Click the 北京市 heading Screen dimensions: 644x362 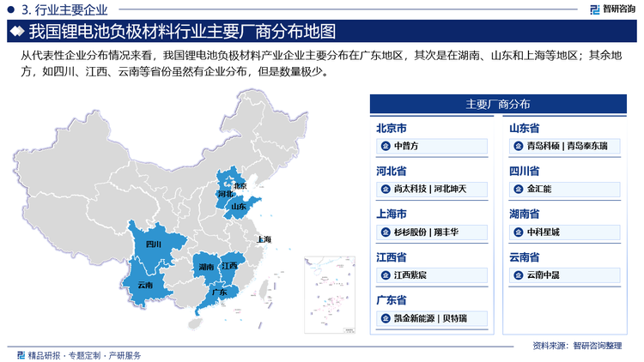tap(392, 129)
